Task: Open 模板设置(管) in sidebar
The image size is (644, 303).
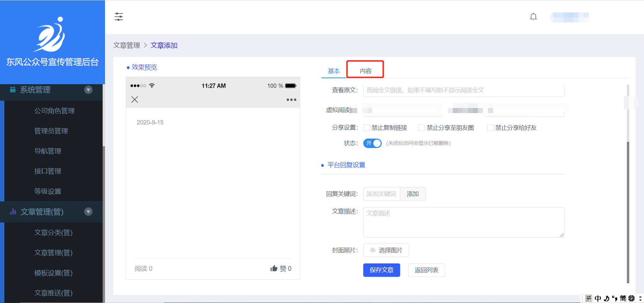Action: pos(54,273)
